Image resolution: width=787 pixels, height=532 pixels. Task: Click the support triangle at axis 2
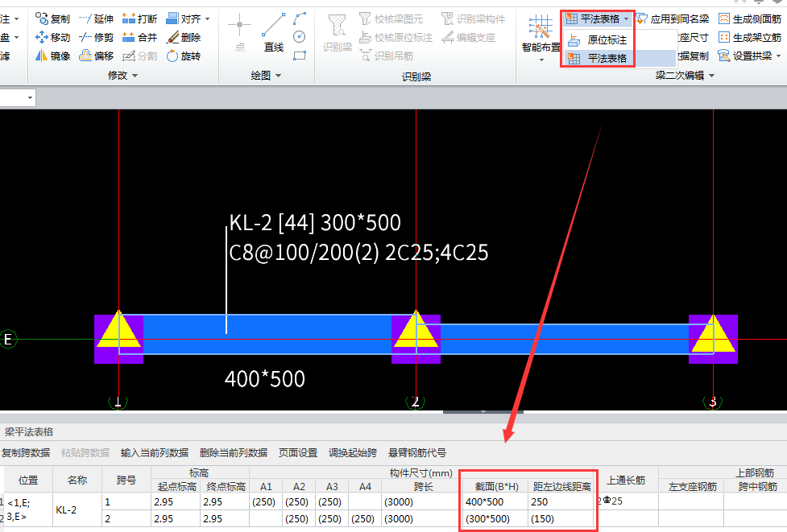(416, 329)
